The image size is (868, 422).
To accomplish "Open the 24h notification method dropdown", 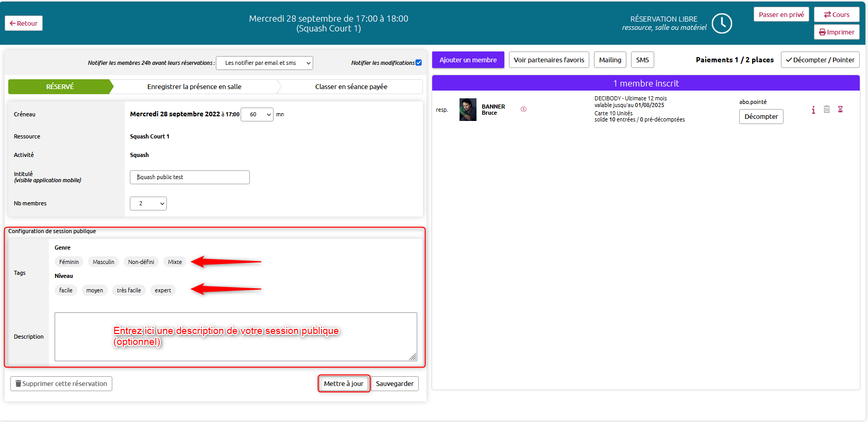I will 264,63.
